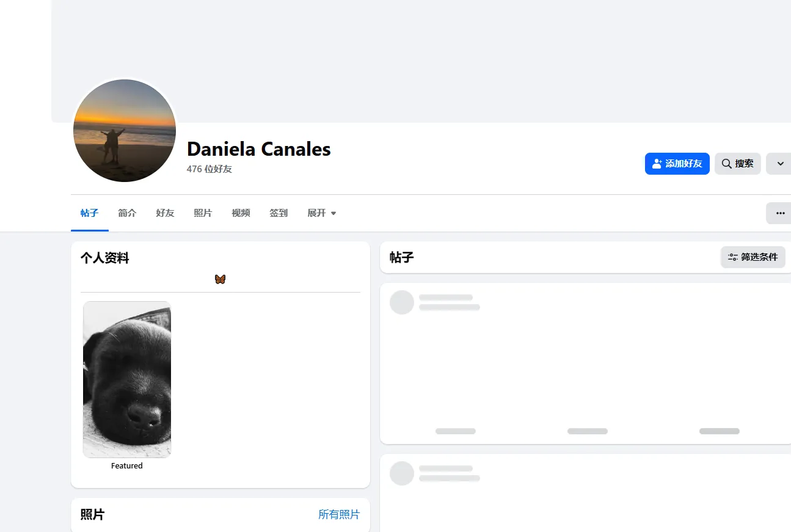
Task: Switch to the 帖子 tab
Action: [x=90, y=213]
